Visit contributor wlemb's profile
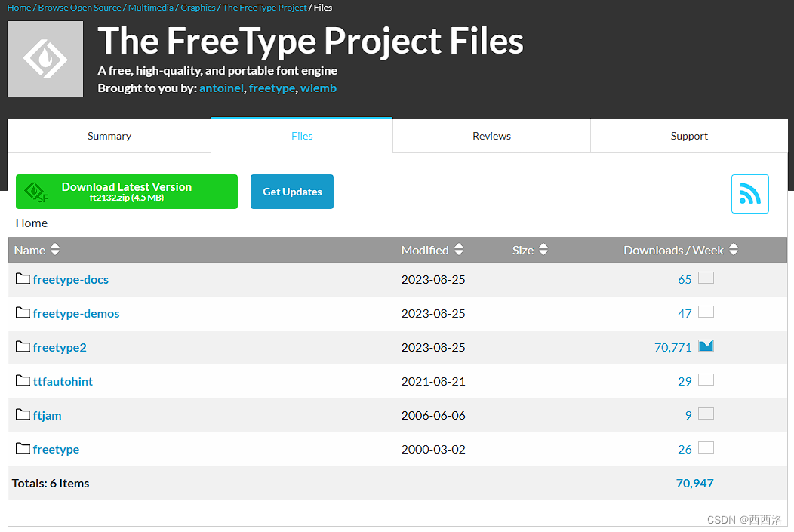 pyautogui.click(x=319, y=88)
